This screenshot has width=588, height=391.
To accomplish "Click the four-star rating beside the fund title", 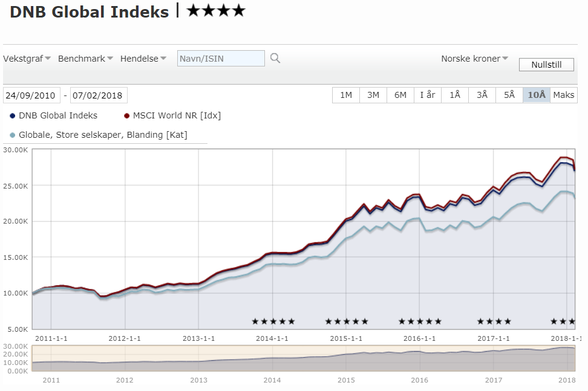I will point(216,11).
